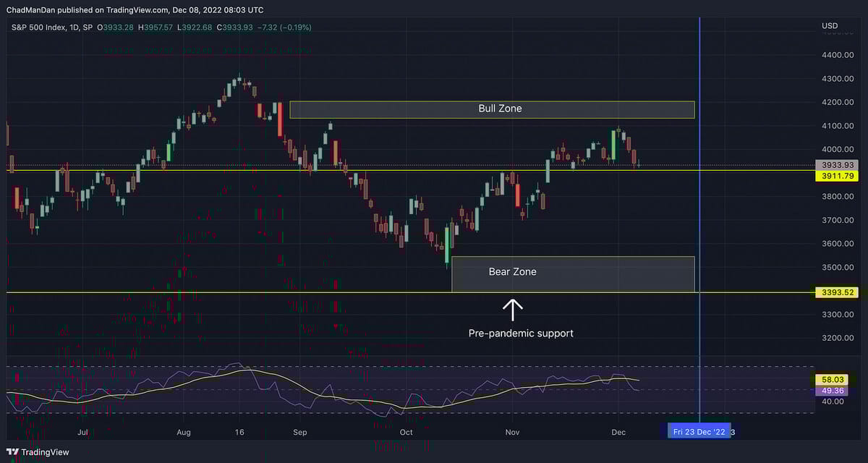The width and height of the screenshot is (868, 463).
Task: Click the 3911.79 yellow price label
Action: [x=833, y=176]
